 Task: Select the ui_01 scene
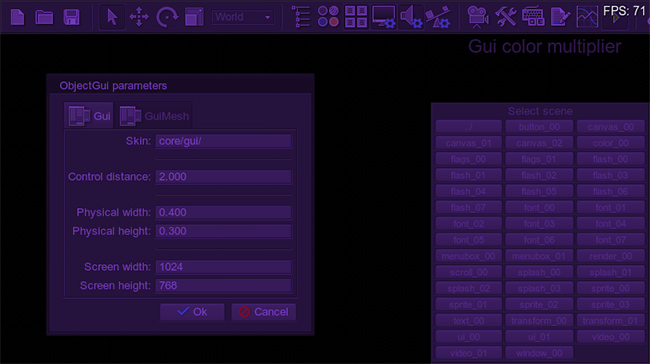(539, 337)
